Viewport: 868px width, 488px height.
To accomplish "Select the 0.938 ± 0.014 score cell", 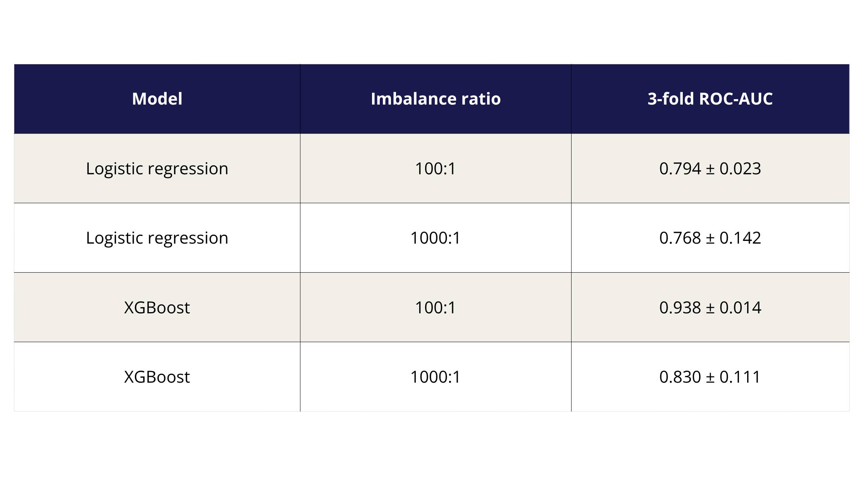I will coord(710,307).
